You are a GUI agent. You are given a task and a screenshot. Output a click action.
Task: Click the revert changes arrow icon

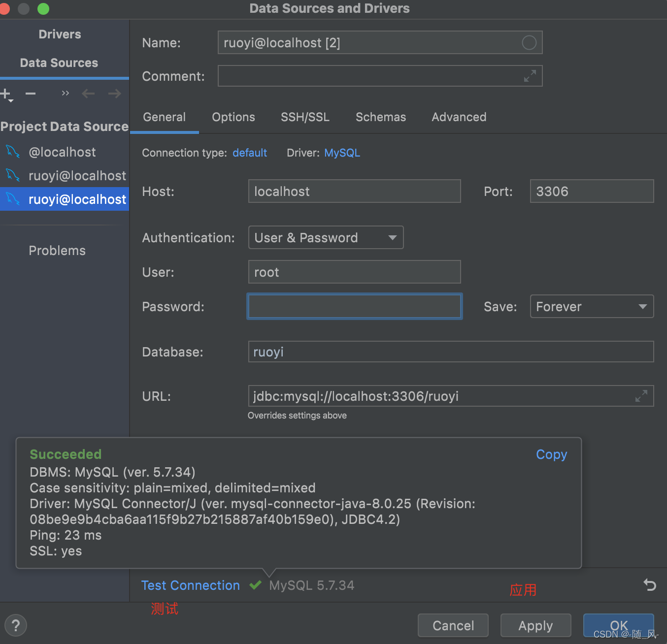650,584
